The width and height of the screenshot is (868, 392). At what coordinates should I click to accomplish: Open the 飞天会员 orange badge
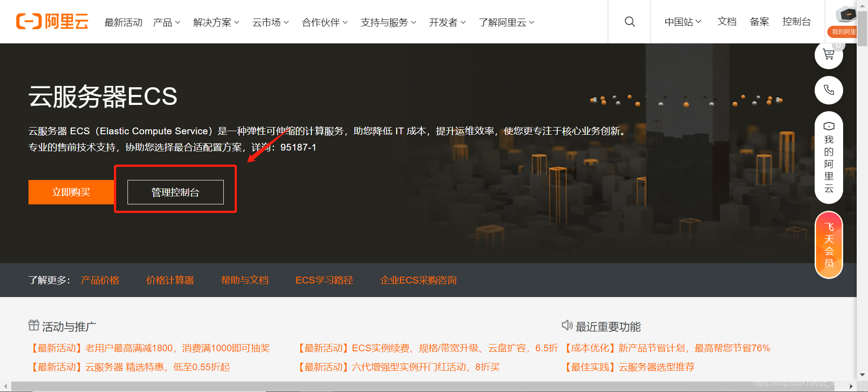829,245
